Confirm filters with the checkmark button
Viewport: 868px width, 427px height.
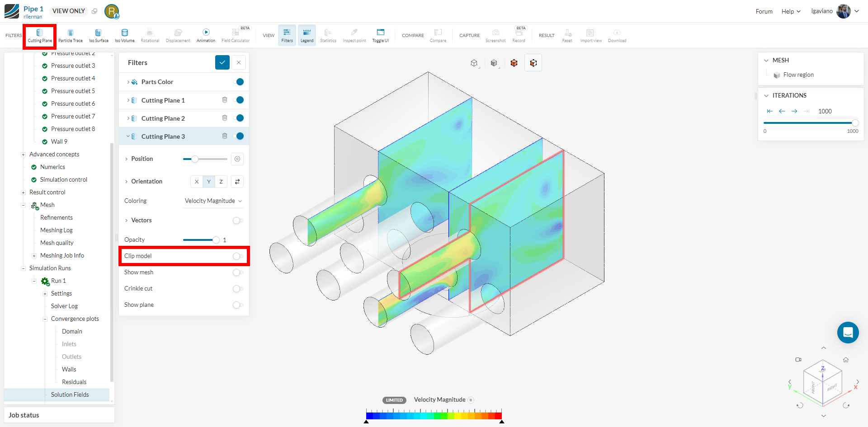(x=222, y=62)
